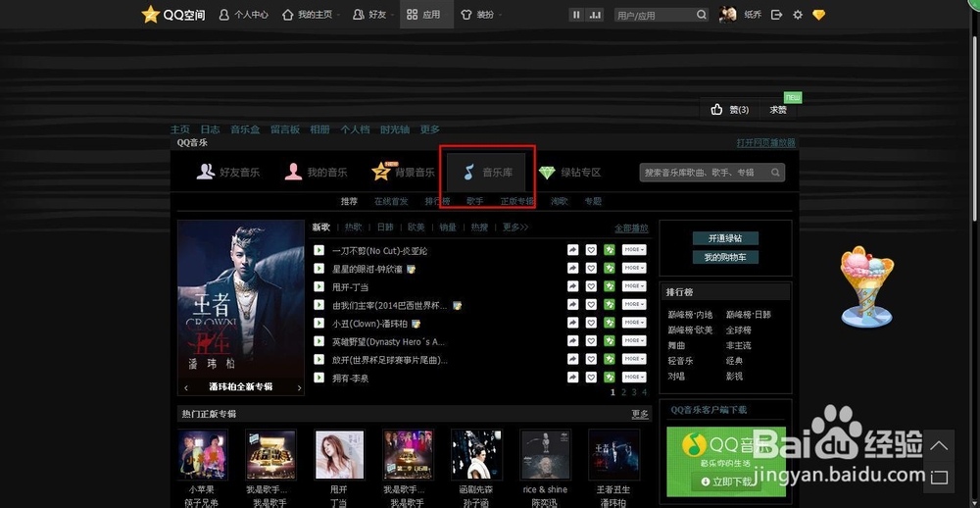Favorite 放开 song with heart icon
The height and width of the screenshot is (508, 980).
(x=591, y=359)
